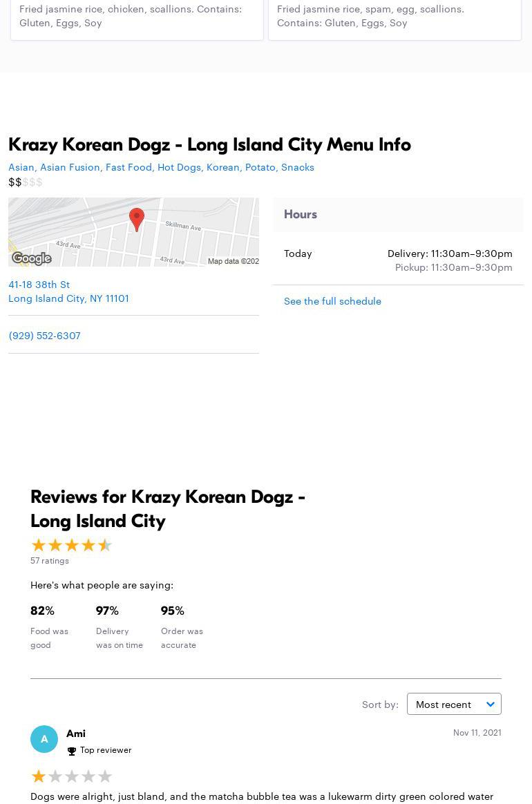Select the chicken fried rice menu card

click(137, 17)
